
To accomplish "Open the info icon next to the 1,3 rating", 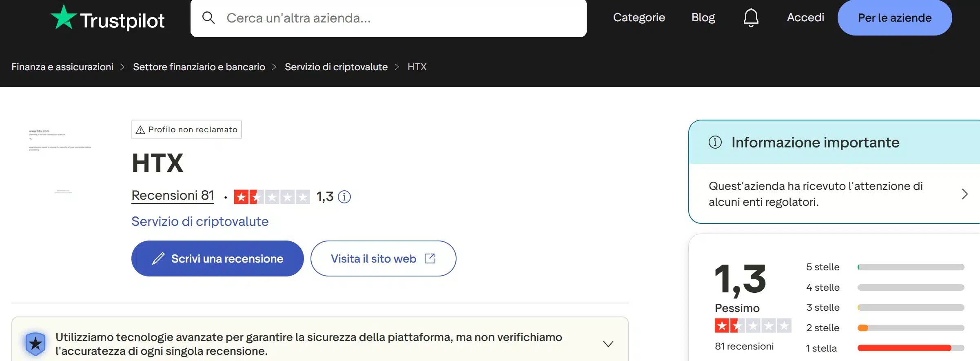I will (344, 197).
